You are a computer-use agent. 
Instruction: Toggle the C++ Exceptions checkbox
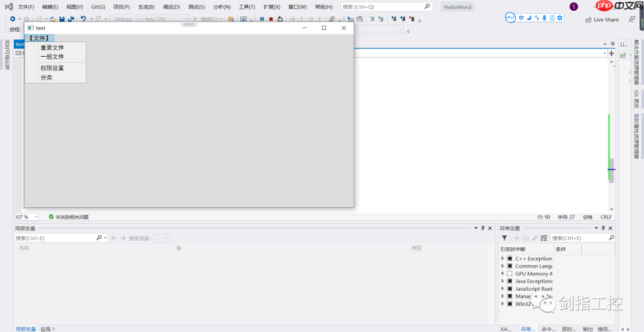click(510, 259)
